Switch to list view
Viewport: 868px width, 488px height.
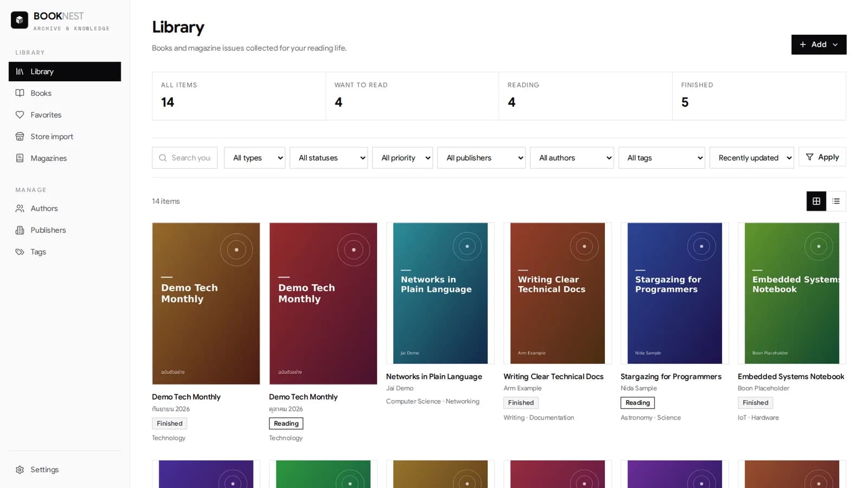(836, 201)
